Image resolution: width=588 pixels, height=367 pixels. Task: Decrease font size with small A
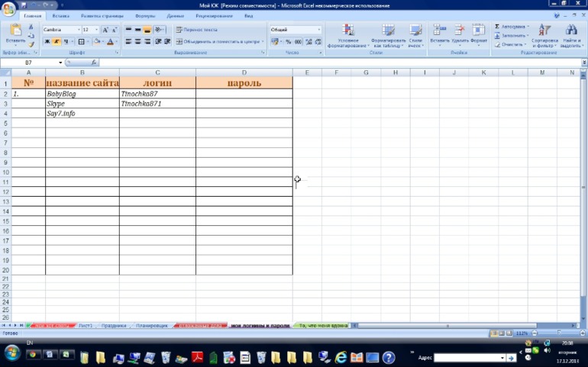tap(115, 30)
